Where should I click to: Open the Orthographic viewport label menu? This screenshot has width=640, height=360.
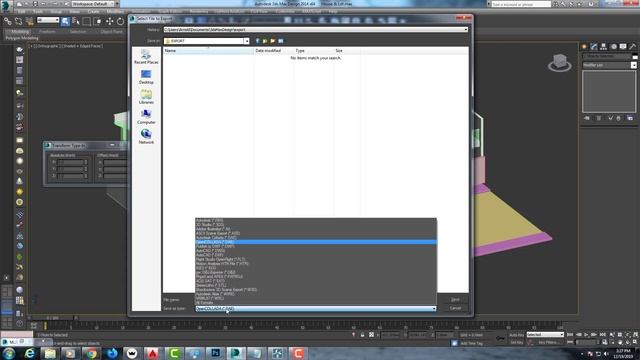[x=48, y=46]
